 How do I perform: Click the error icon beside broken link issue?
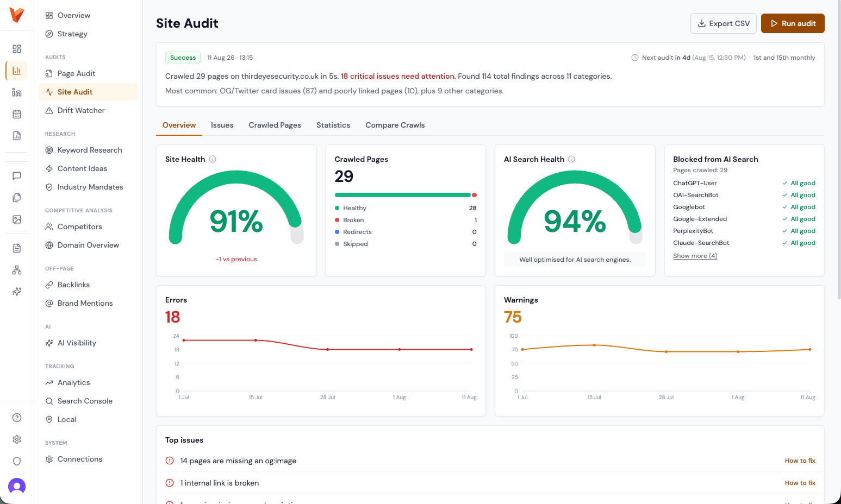tap(170, 483)
